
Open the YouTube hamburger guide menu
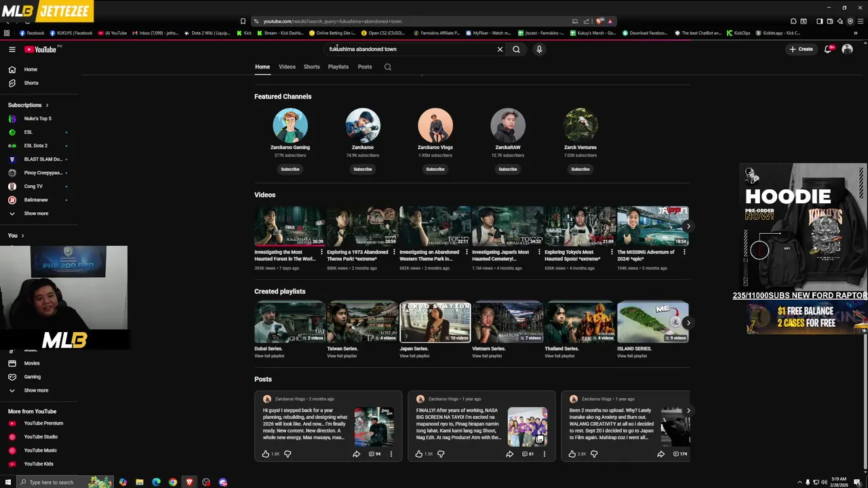point(12,49)
